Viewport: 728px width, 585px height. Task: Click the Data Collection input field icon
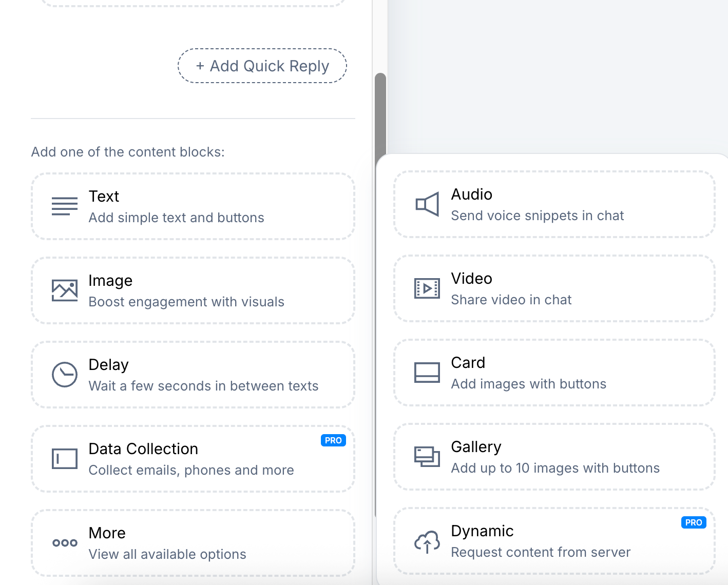(x=65, y=459)
